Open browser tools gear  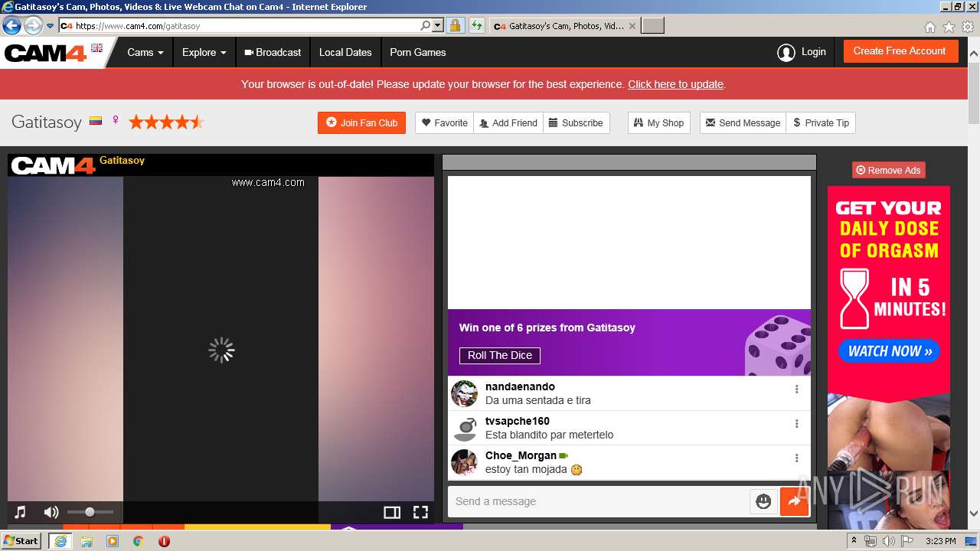968,27
